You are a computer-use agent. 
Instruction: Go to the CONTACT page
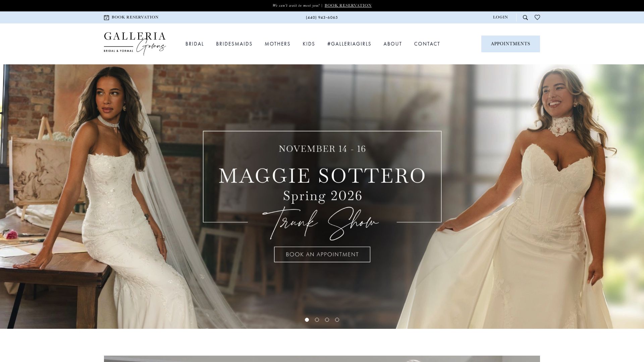tap(427, 44)
